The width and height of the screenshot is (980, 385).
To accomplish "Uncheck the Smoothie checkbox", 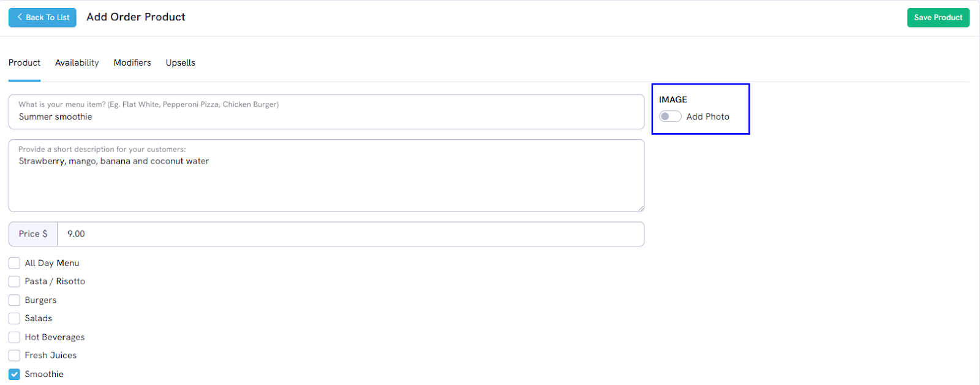I will pos(14,374).
